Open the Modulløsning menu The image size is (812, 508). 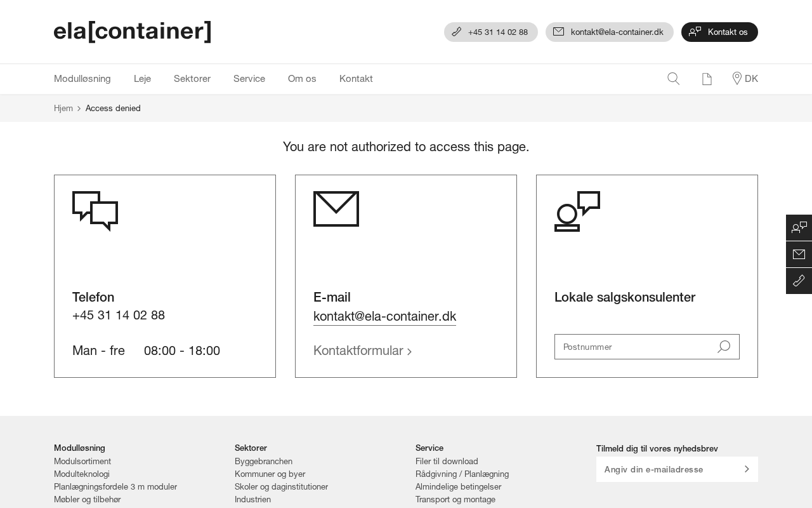coord(82,79)
